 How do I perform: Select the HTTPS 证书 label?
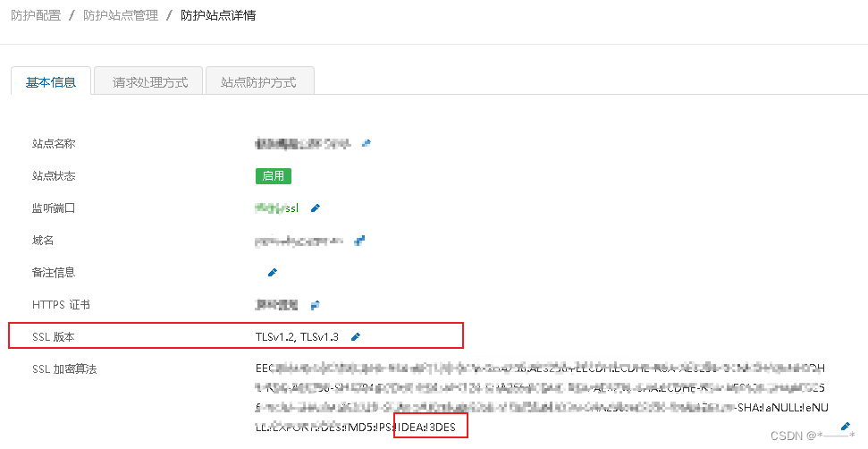click(x=61, y=304)
